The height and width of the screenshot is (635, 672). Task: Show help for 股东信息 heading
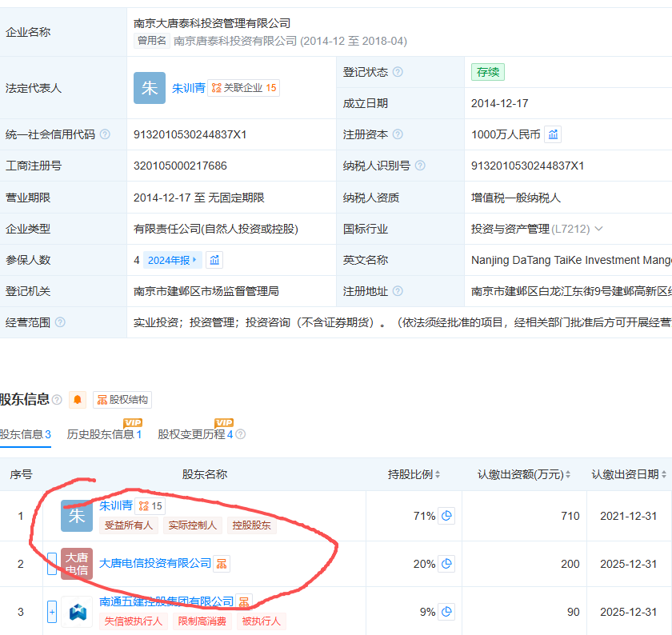point(57,400)
